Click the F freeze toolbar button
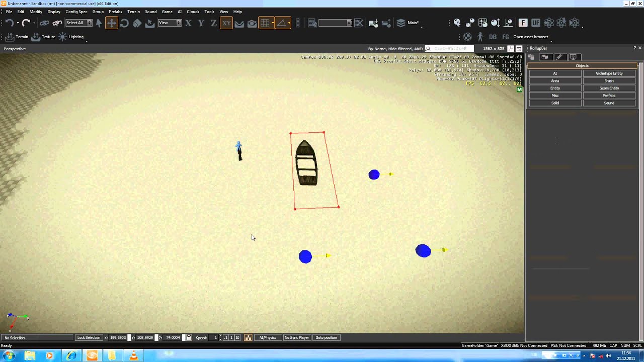Image resolution: width=644 pixels, height=362 pixels. tap(523, 23)
